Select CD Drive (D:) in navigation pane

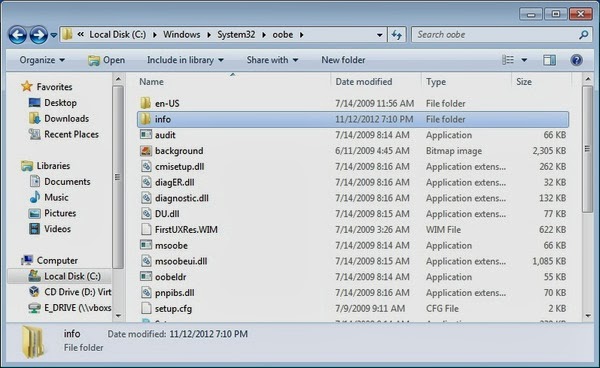78,292
